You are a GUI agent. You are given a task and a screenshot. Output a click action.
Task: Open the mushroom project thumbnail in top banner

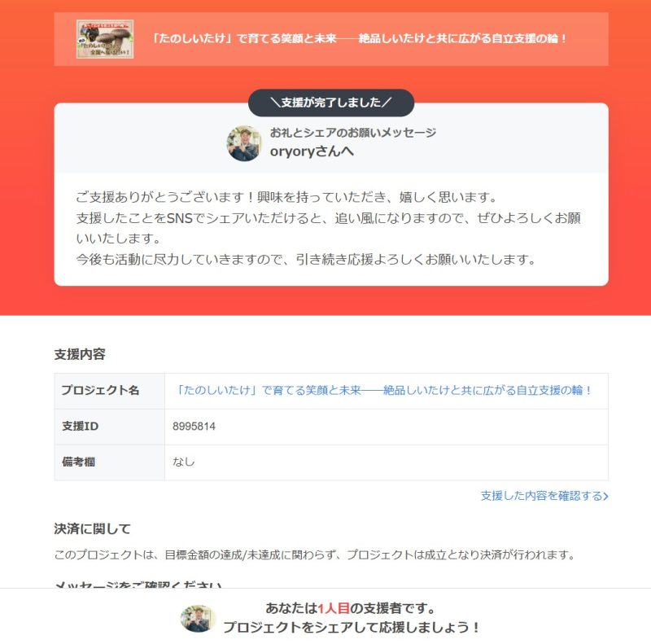(105, 39)
